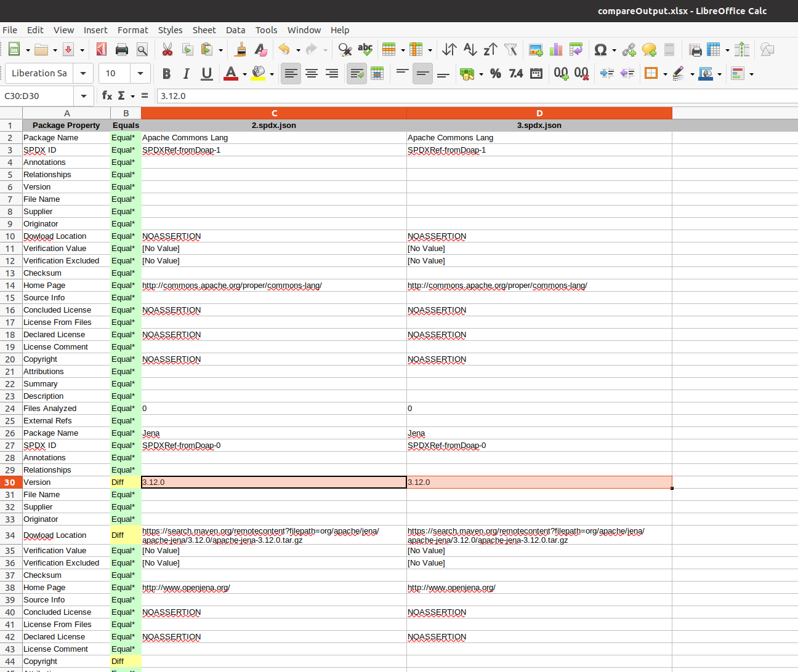
Task: Define Print Area icon
Action: [x=695, y=50]
